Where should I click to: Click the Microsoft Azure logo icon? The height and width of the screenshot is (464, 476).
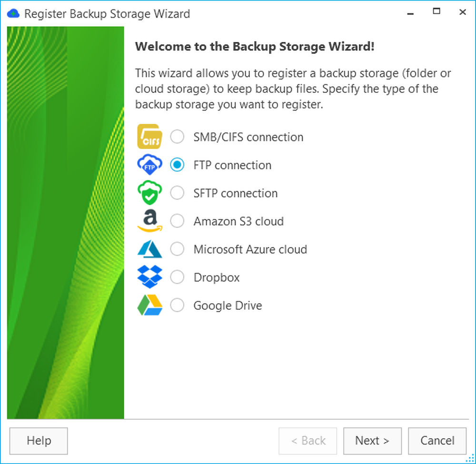(x=149, y=249)
